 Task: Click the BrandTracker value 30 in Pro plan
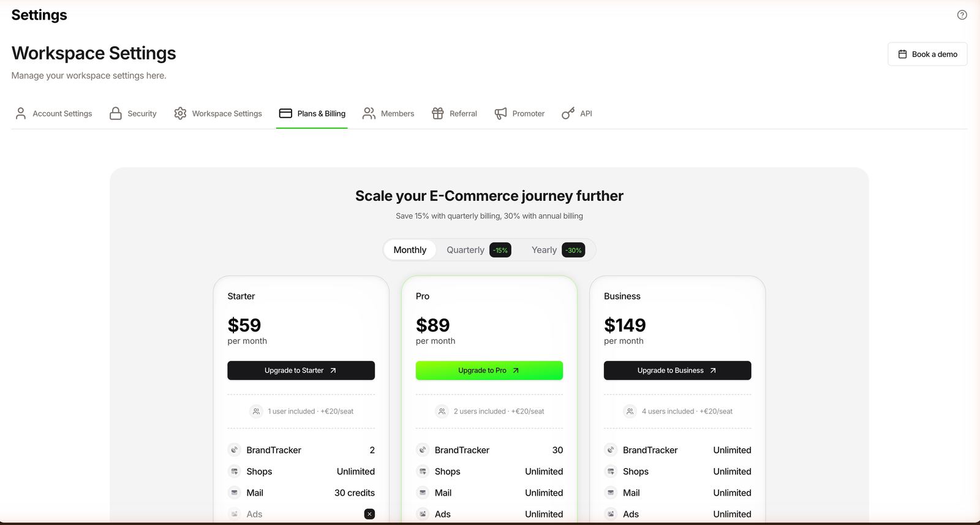557,450
